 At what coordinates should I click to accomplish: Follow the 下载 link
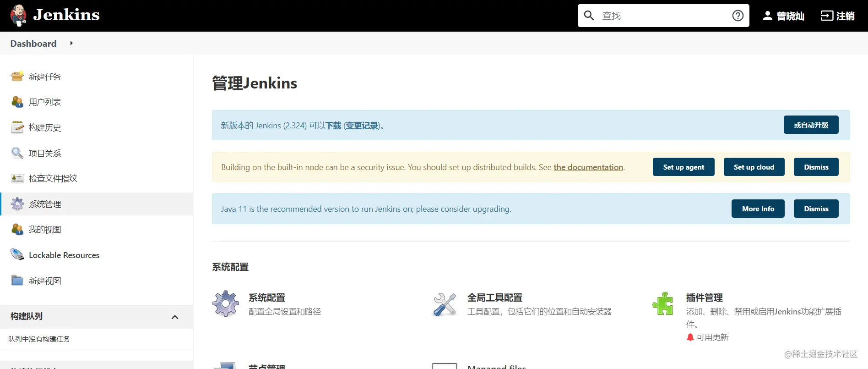tap(333, 126)
